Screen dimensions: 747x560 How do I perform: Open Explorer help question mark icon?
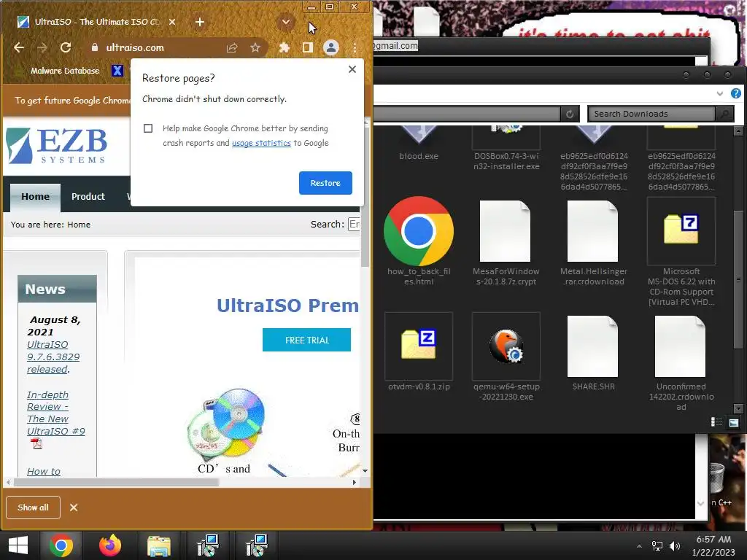[736, 93]
